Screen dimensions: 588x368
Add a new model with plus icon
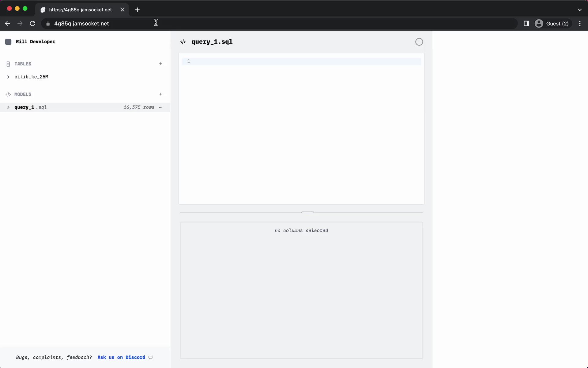click(x=160, y=94)
